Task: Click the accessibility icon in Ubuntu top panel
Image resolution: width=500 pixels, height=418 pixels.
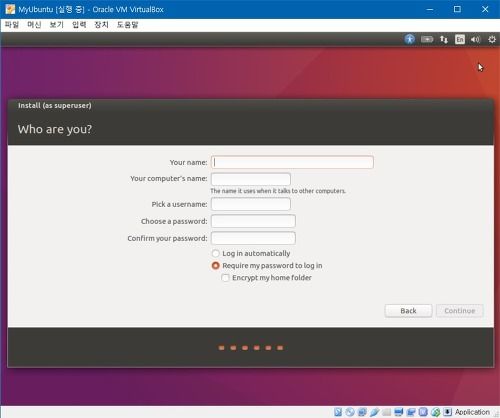Action: coord(410,39)
